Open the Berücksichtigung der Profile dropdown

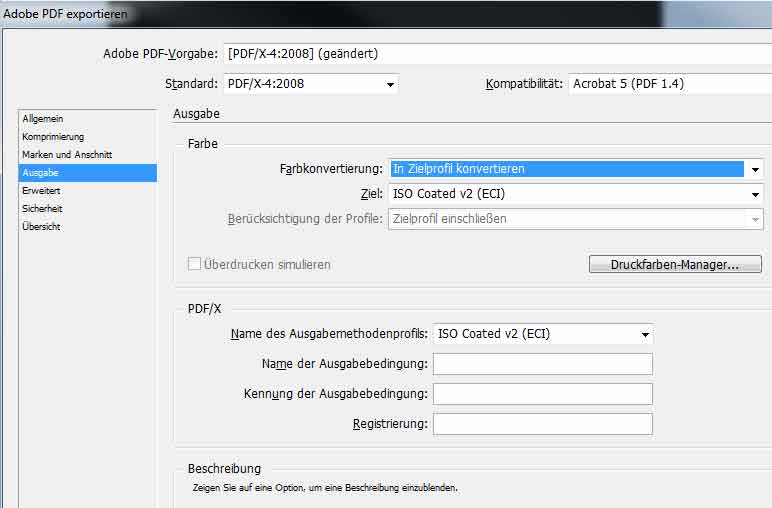pos(576,219)
